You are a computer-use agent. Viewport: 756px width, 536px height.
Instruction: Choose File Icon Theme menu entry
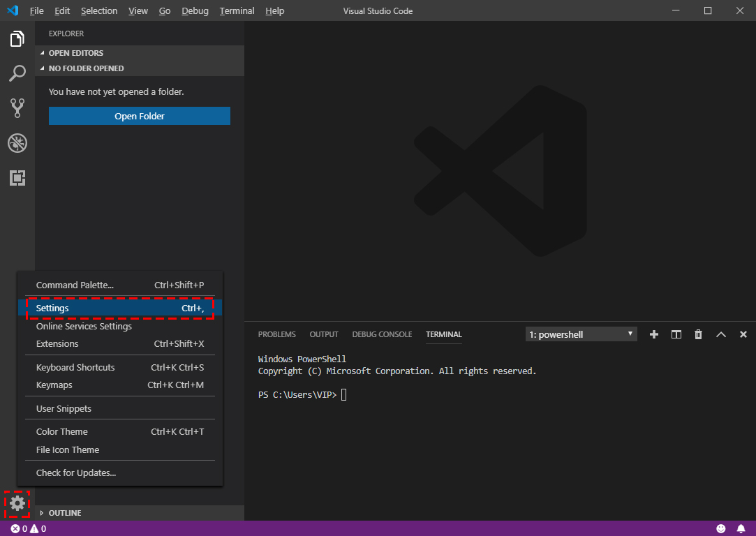point(120,449)
